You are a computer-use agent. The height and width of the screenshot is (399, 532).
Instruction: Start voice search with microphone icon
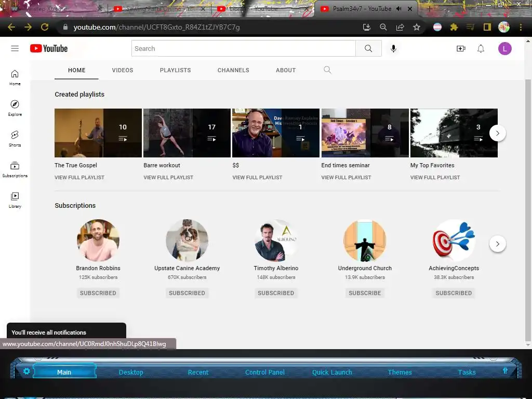tap(393, 48)
